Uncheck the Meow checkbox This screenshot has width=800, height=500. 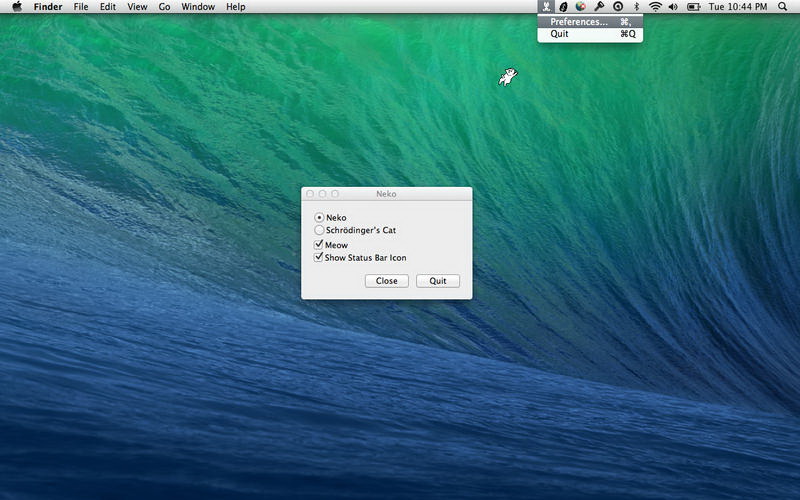point(319,245)
